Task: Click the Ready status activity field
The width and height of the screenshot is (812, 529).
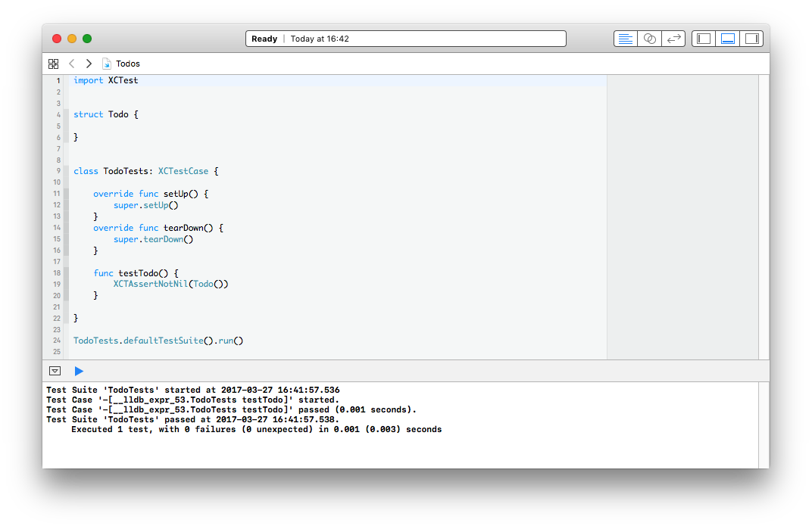Action: tap(405, 39)
